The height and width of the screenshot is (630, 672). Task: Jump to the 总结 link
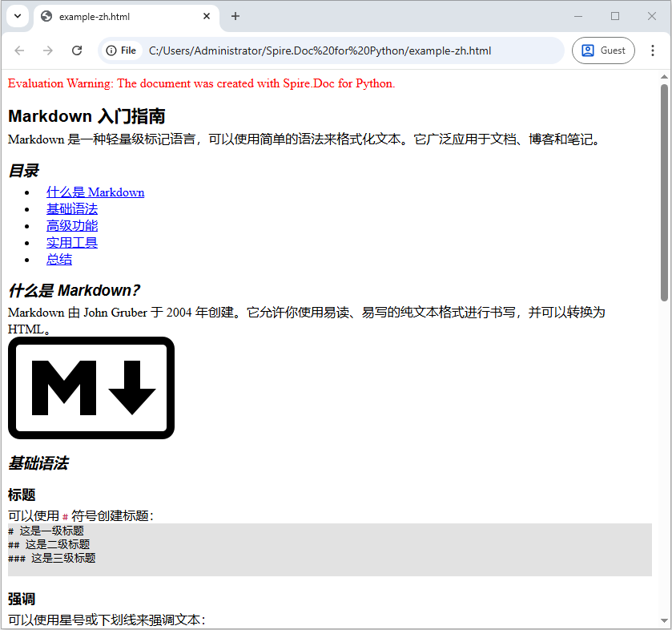tap(59, 260)
